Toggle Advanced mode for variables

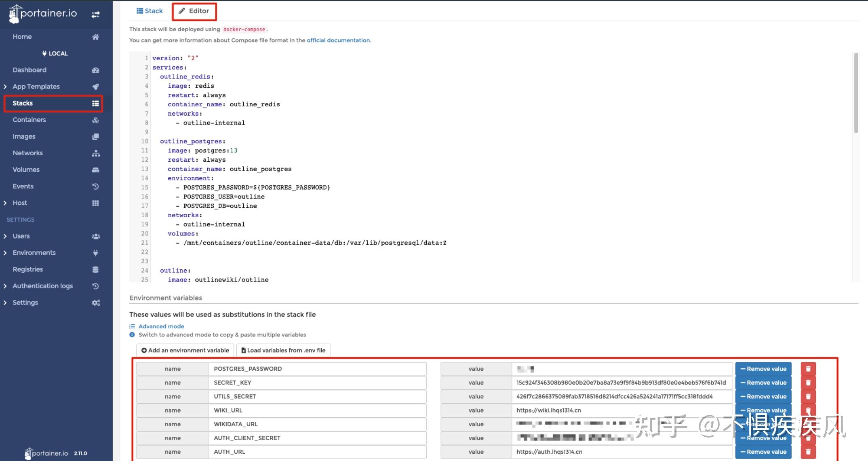pos(161,326)
